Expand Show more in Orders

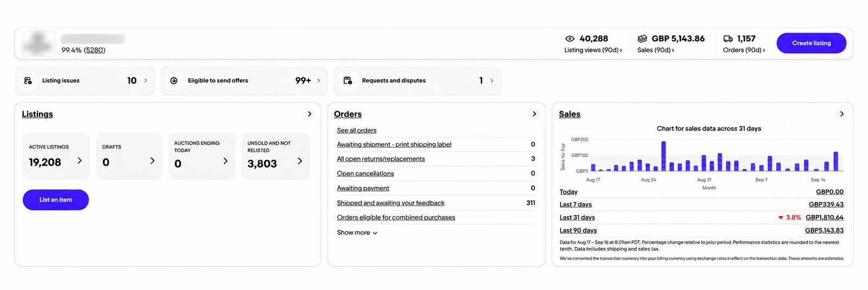point(357,232)
